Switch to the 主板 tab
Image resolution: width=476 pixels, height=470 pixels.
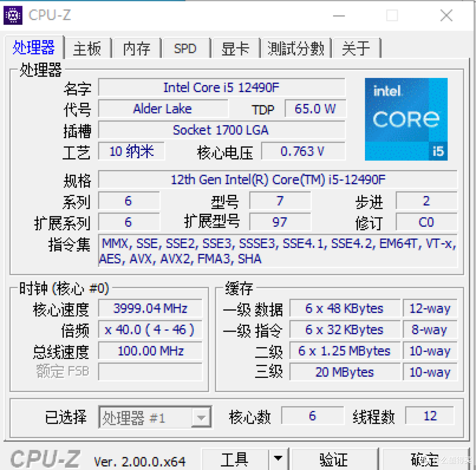[x=87, y=48]
